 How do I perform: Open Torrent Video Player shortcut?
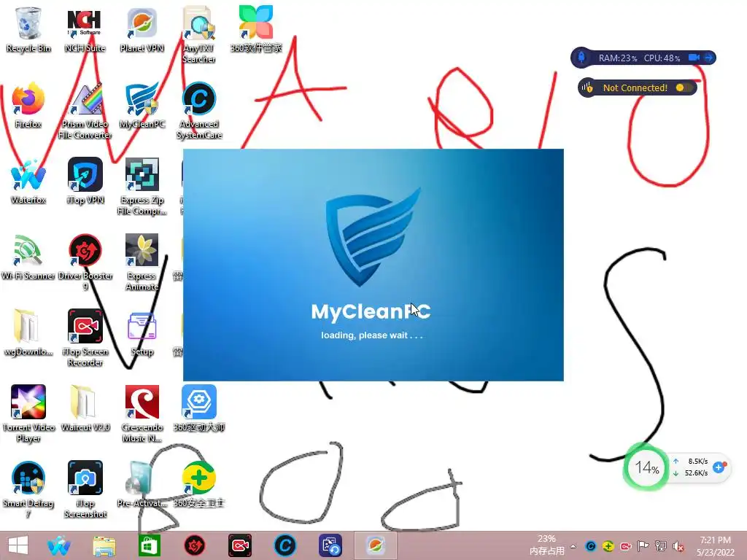point(28,413)
